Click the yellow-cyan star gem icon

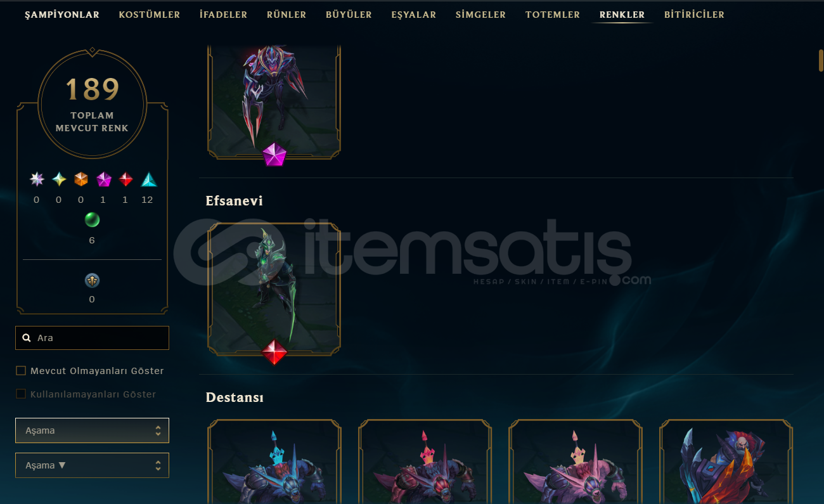pos(59,179)
